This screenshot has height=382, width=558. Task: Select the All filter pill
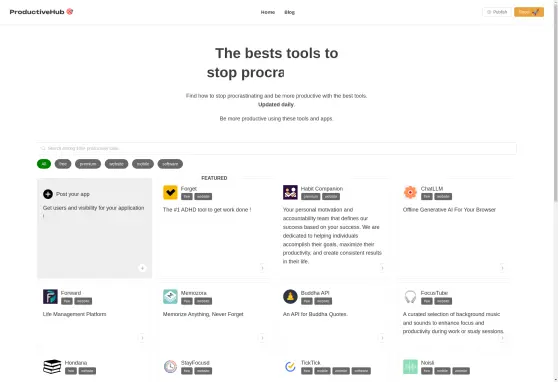44,164
